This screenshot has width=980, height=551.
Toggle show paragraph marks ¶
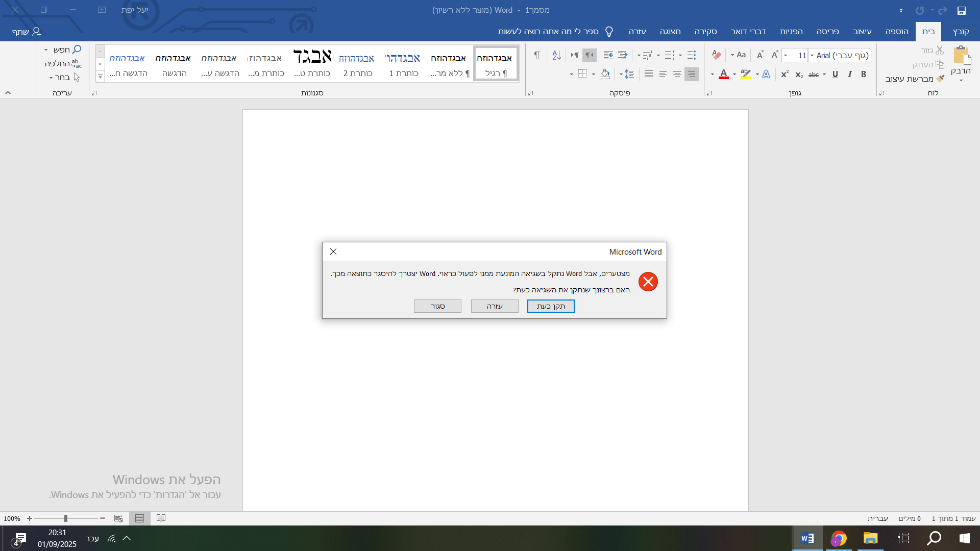(x=536, y=55)
